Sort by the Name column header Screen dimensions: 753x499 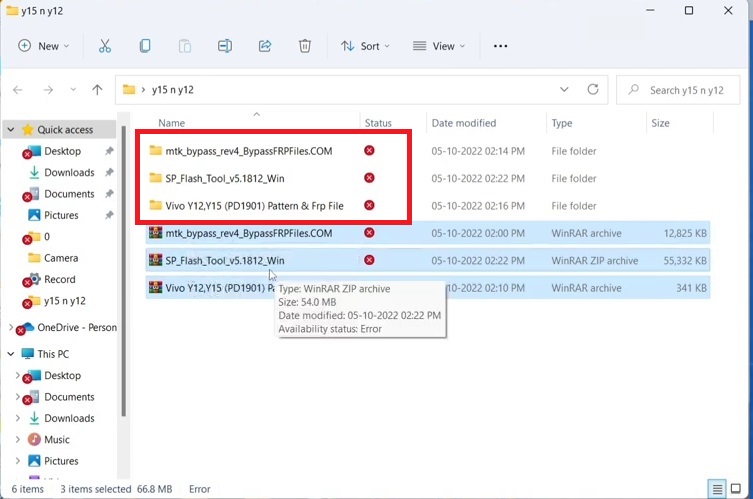pyautogui.click(x=171, y=123)
